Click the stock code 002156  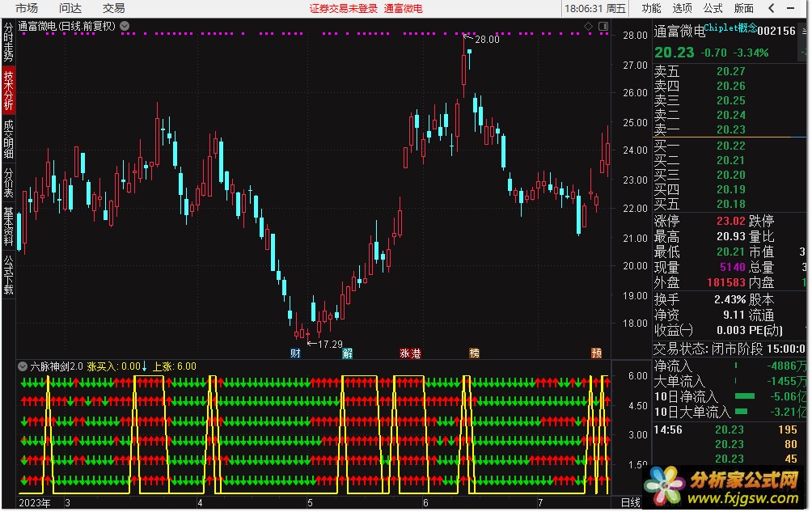coord(776,31)
